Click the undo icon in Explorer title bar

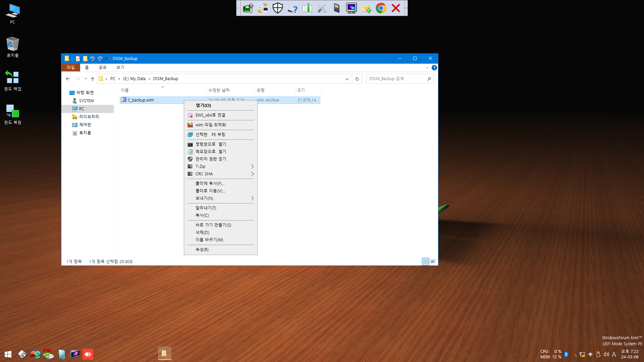(92, 58)
